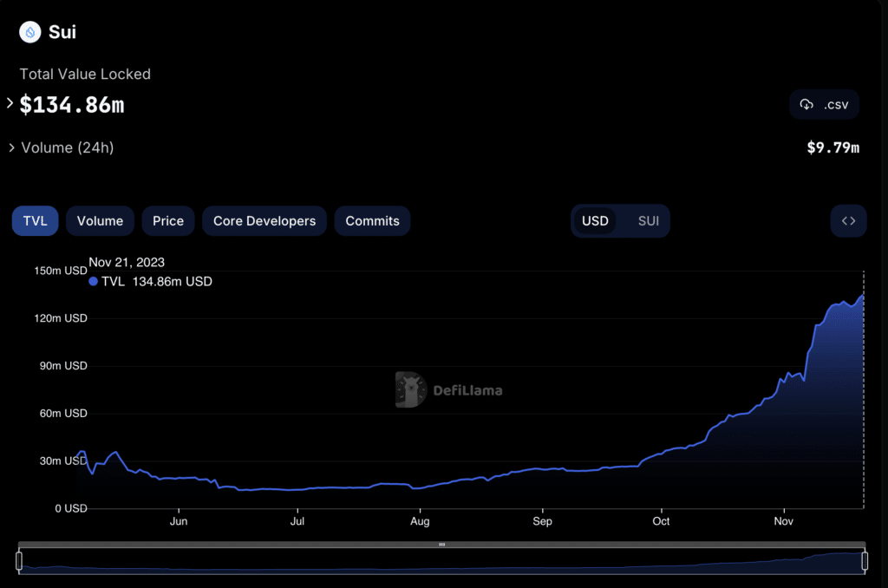Switch chart denomination to SUI
The image size is (888, 588).
coord(649,221)
